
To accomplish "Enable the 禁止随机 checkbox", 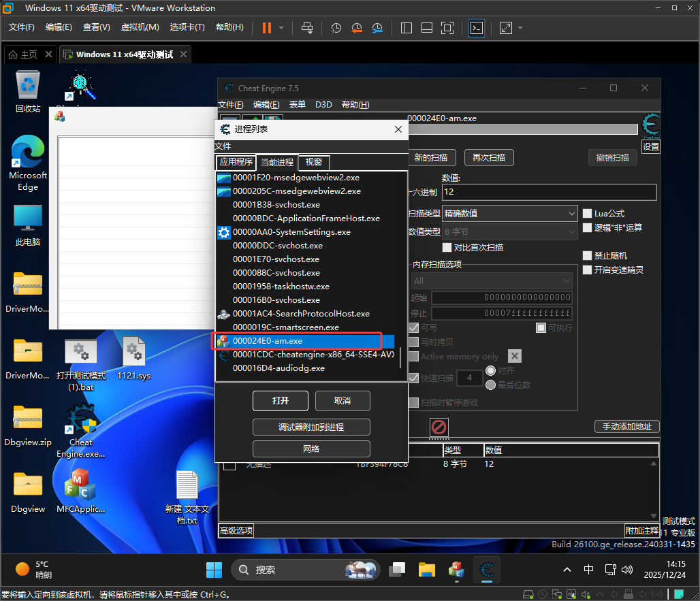I will pyautogui.click(x=588, y=256).
